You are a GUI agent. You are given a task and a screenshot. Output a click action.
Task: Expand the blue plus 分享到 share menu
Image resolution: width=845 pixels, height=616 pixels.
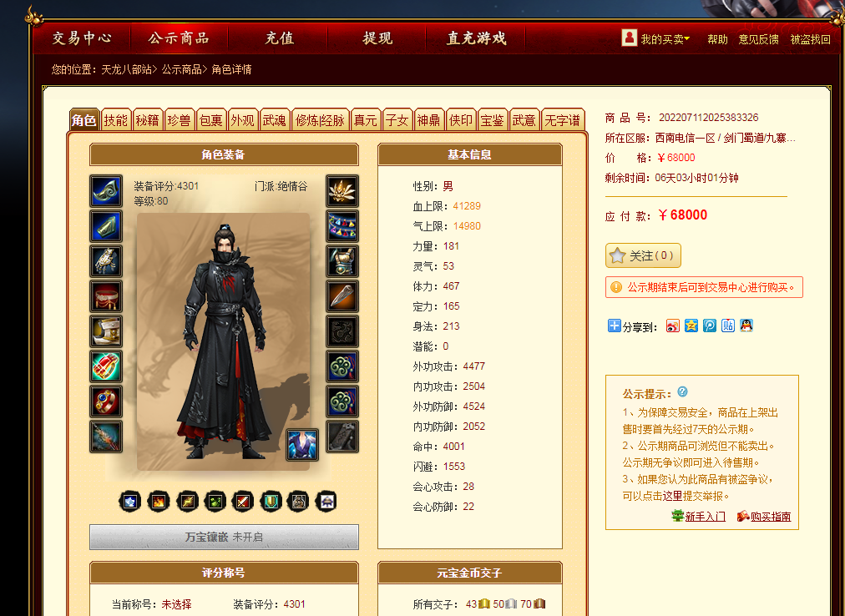(x=614, y=326)
